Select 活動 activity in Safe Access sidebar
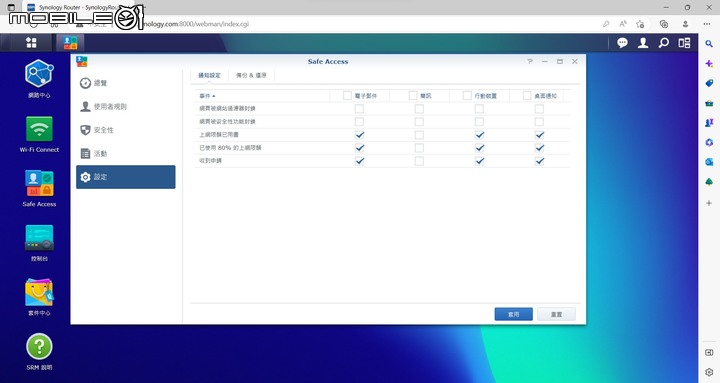Screen dimensions: 720x383 (x=126, y=153)
